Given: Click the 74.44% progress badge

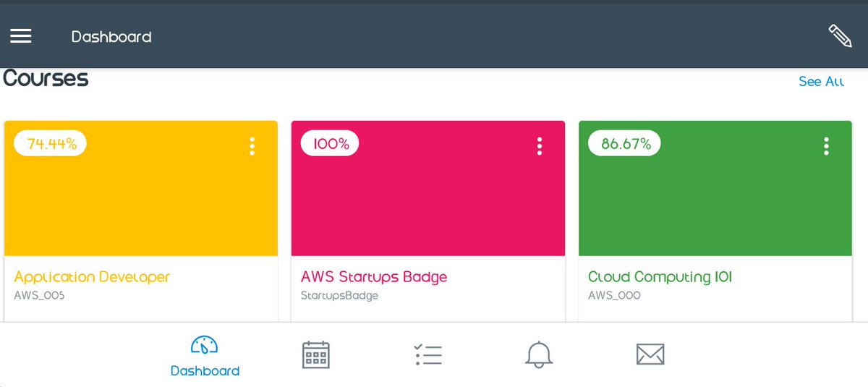Looking at the screenshot, I should click(51, 143).
